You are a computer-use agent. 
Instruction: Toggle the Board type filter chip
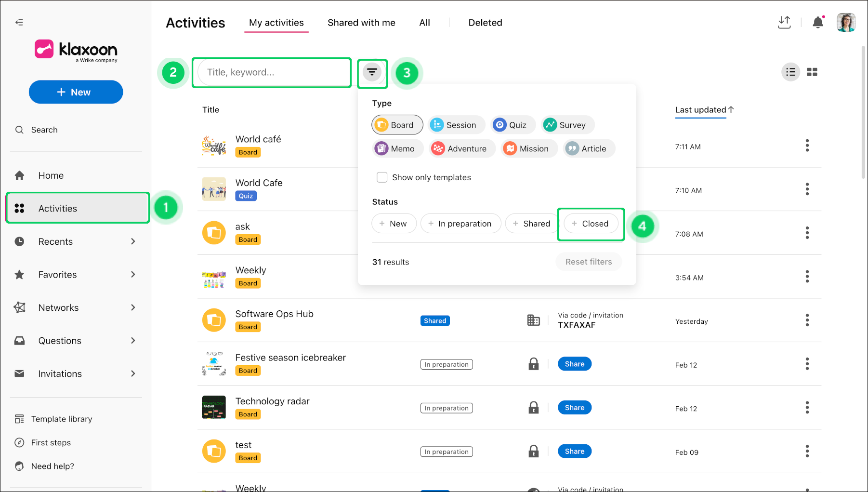click(397, 125)
